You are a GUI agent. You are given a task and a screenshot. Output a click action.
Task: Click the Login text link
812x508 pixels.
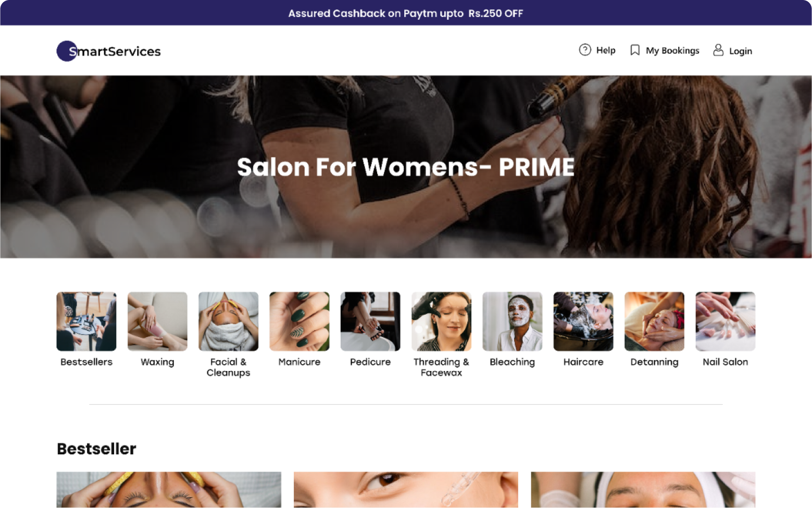click(x=741, y=51)
